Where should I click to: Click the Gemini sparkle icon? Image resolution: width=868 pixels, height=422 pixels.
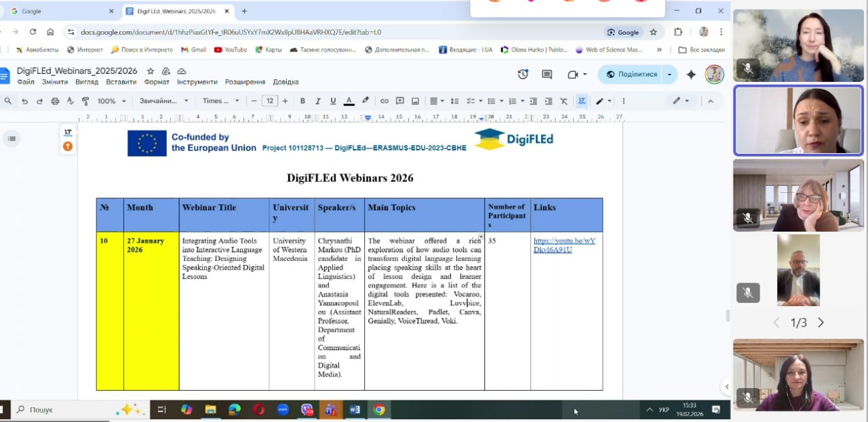(691, 75)
